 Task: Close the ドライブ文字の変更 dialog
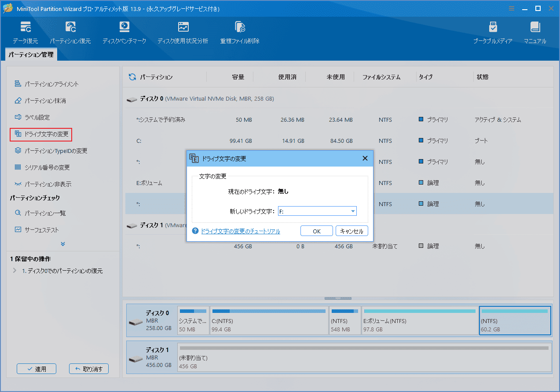365,158
